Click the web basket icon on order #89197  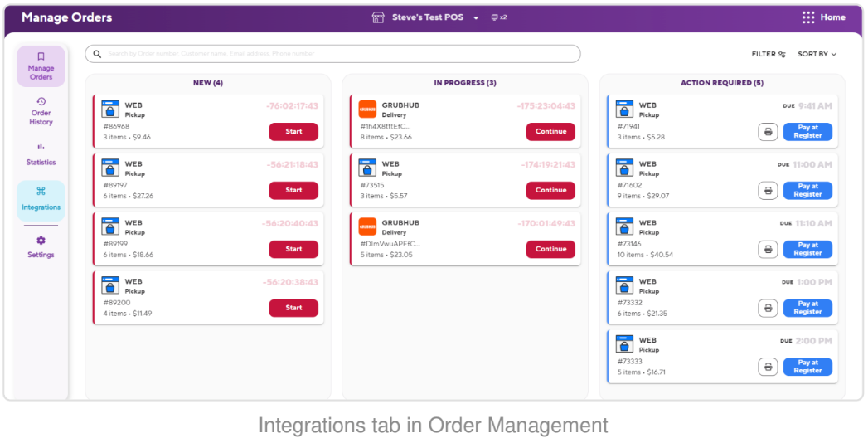click(110, 168)
